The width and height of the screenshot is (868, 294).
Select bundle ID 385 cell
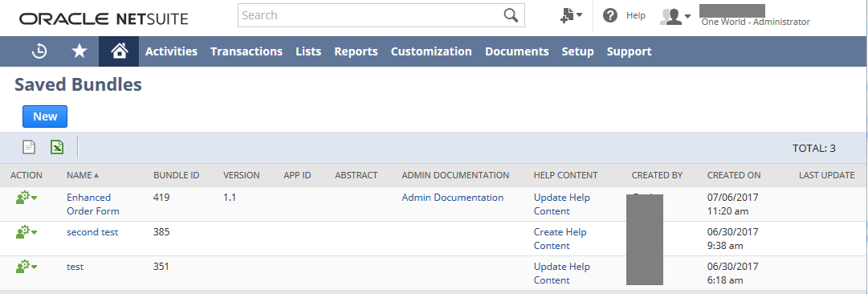[x=161, y=232]
